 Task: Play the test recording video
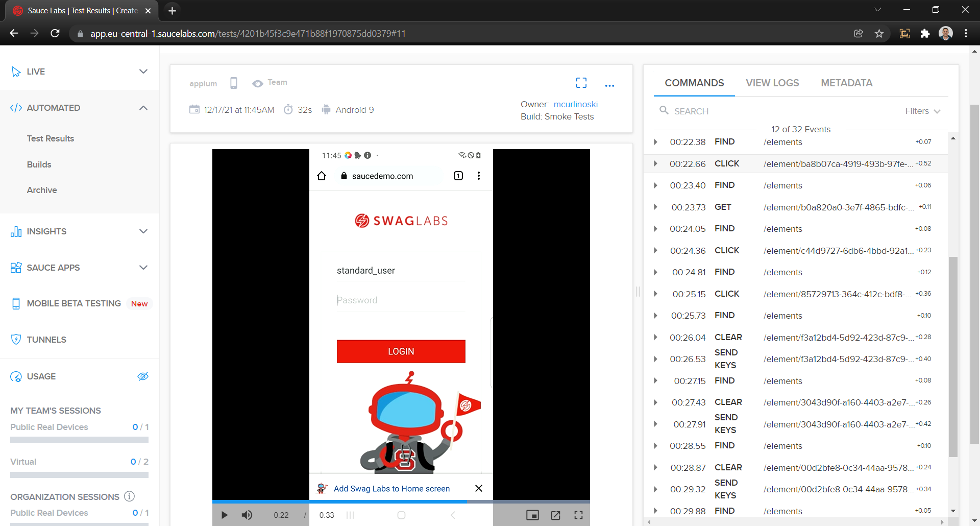point(224,515)
